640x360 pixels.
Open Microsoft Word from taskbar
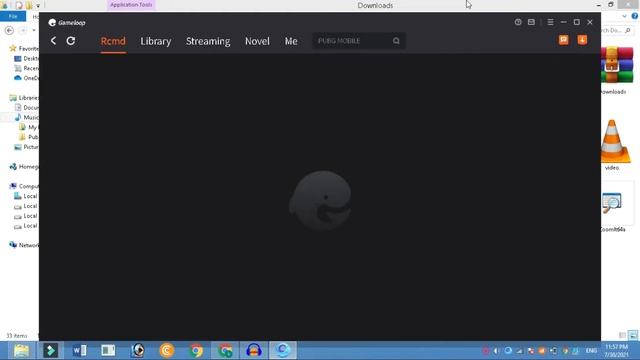(80, 350)
